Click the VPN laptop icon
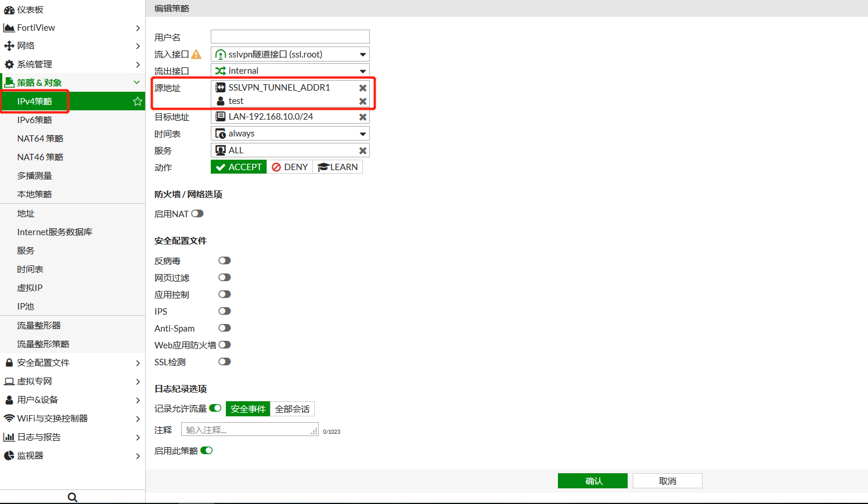Viewport: 868px width, 504px height. 9,381
